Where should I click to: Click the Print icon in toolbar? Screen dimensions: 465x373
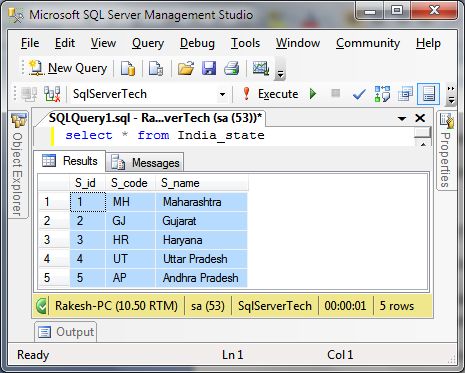tap(232, 68)
